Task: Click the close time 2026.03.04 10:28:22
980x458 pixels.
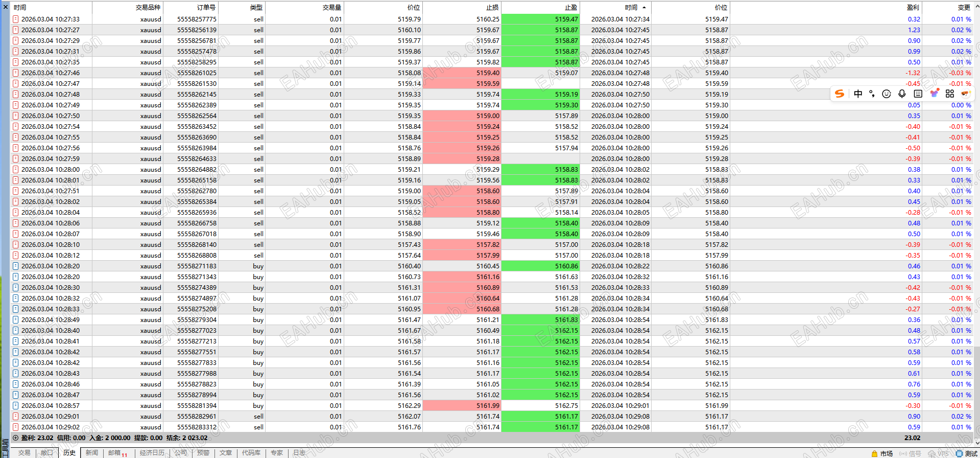Action: 620,266
